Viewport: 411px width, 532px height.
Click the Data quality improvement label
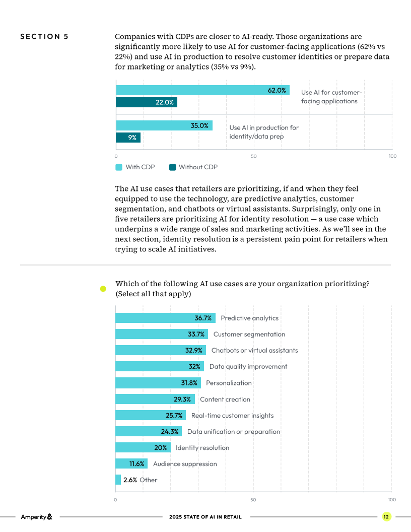pos(248,366)
